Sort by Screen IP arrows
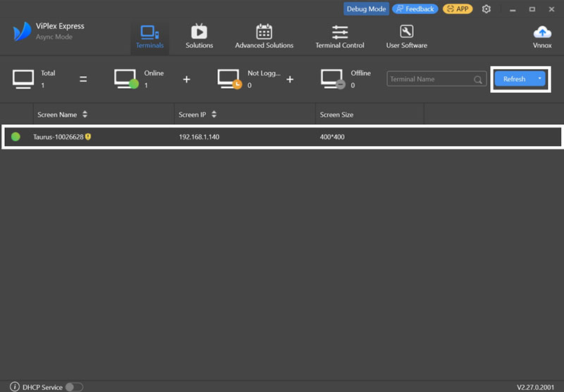This screenshot has width=564, height=392. point(214,114)
